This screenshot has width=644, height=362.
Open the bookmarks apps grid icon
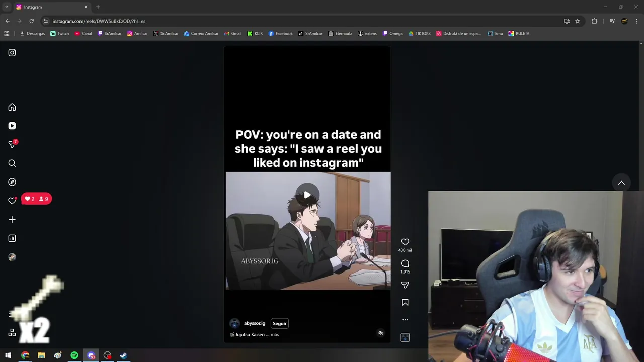pos(7,34)
